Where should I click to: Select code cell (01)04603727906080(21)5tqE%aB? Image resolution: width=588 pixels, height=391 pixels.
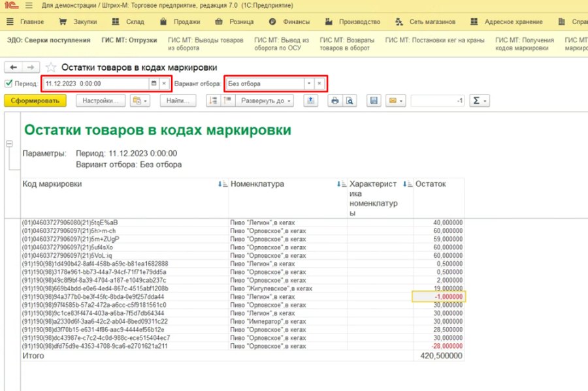point(125,223)
